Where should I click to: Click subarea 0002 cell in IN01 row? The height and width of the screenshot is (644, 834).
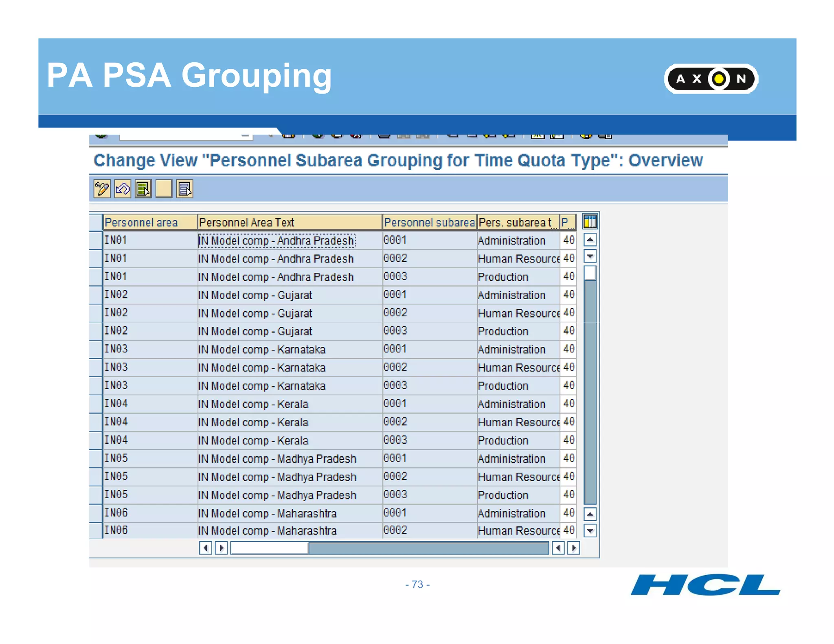(x=430, y=258)
